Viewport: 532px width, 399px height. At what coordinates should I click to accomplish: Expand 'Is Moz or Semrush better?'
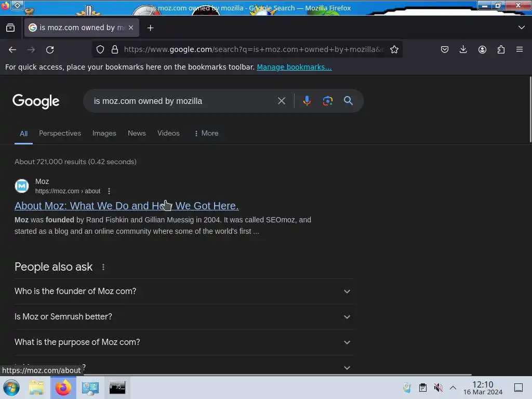(184, 317)
